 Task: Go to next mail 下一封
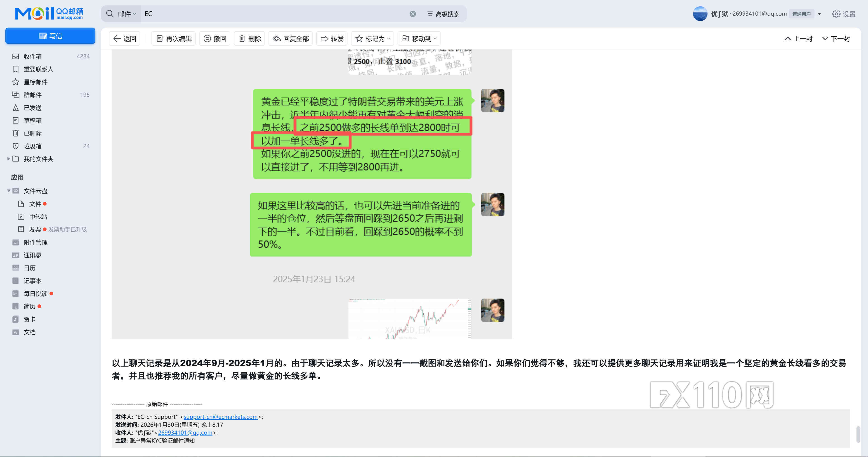point(836,38)
